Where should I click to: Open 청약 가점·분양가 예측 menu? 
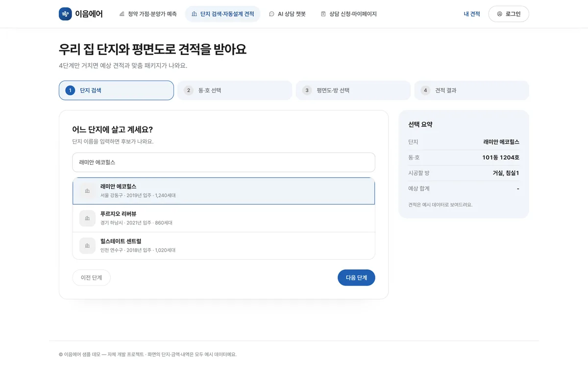click(148, 14)
